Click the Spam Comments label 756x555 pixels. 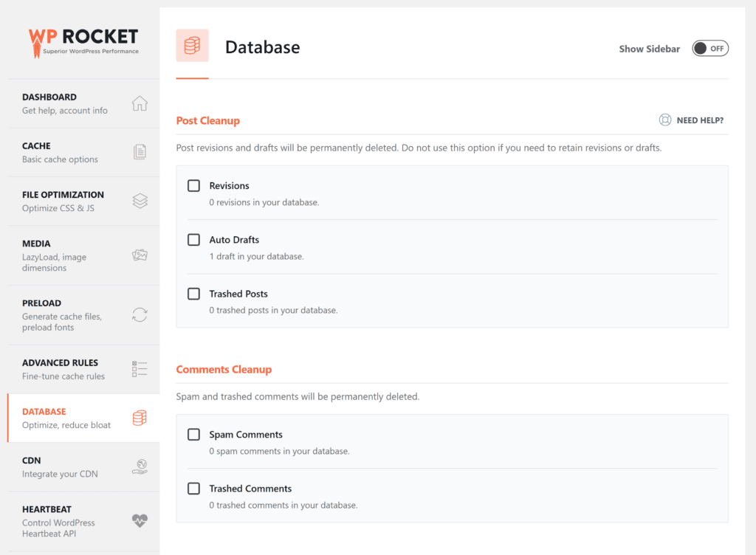point(246,435)
